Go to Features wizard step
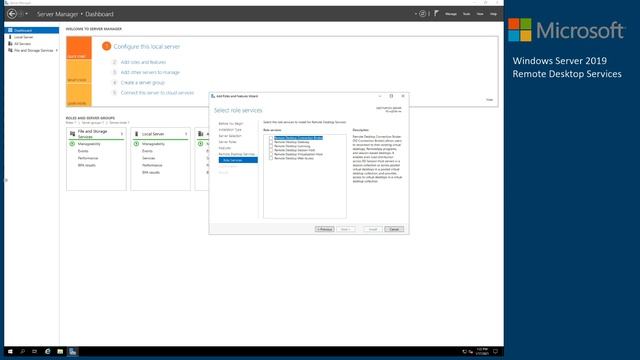640x360 pixels. (224, 148)
